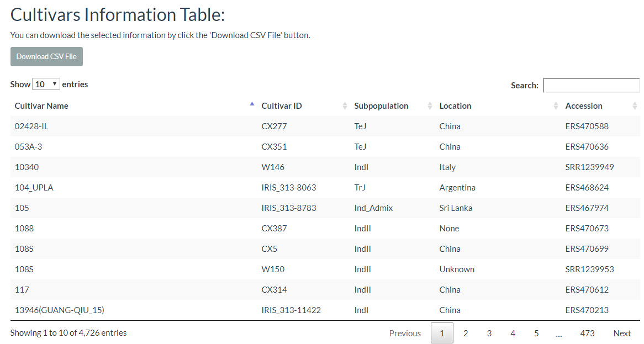
Task: Select cultivar ID W146
Action: [x=273, y=167]
